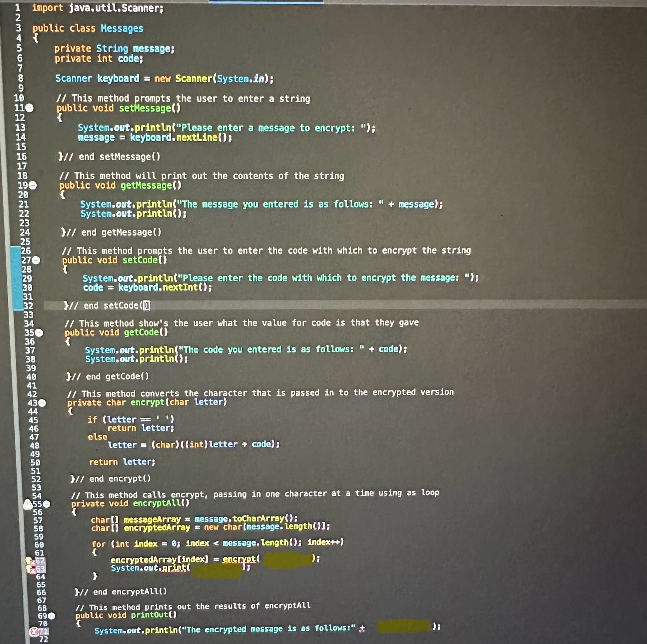Click the quick-fix lightbulb on line 63

28,569
